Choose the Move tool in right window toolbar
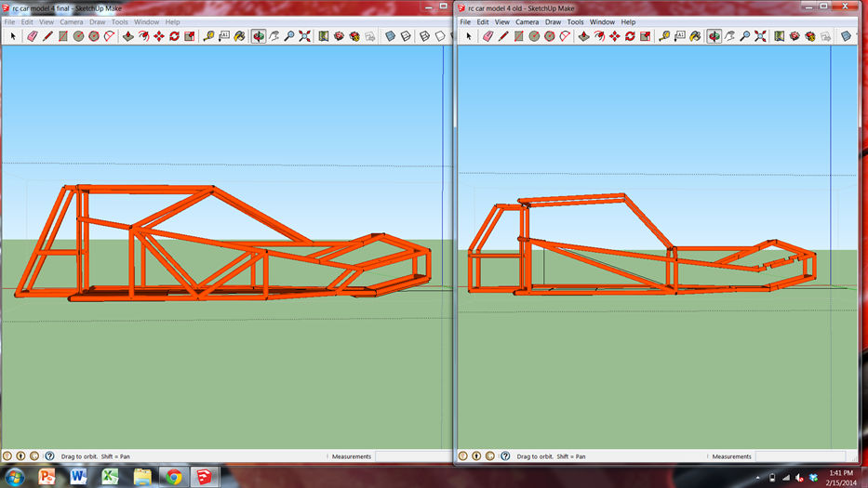Viewport: 868px width, 488px height. pyautogui.click(x=614, y=36)
